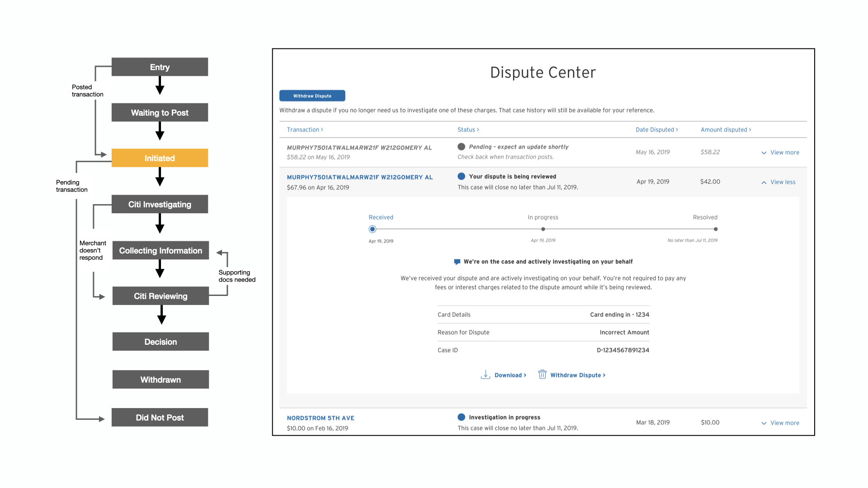This screenshot has width=868, height=488.
Task: Sort by Amount disputed column
Action: 726,130
